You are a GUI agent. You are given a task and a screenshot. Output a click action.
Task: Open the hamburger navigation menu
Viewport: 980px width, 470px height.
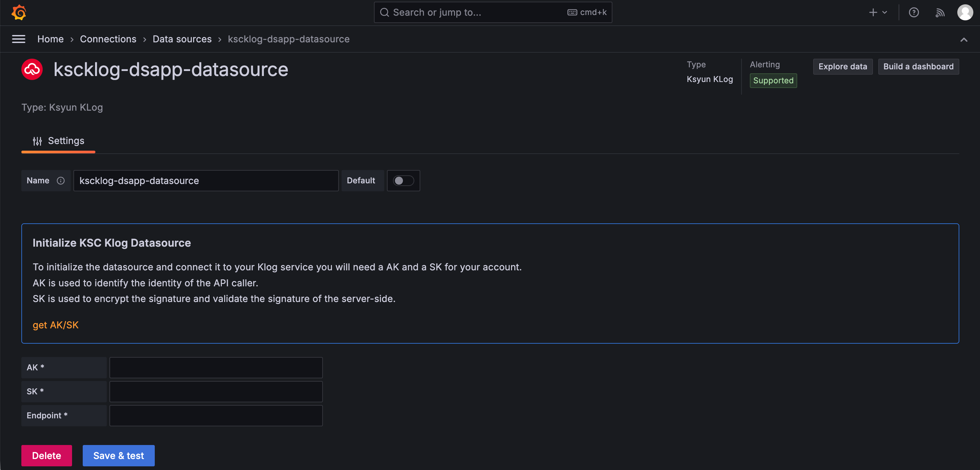(x=19, y=39)
